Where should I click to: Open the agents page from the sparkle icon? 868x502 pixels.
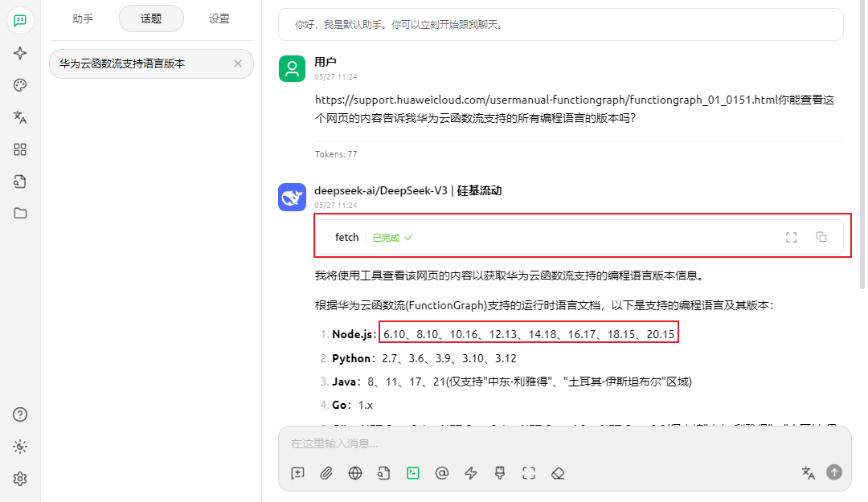(x=20, y=53)
